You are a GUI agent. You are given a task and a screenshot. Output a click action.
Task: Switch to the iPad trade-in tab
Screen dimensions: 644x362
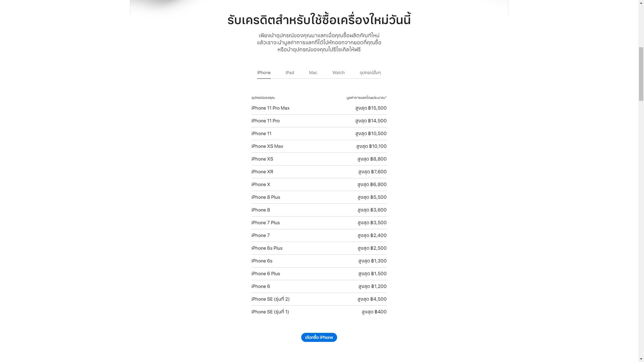[x=289, y=73]
